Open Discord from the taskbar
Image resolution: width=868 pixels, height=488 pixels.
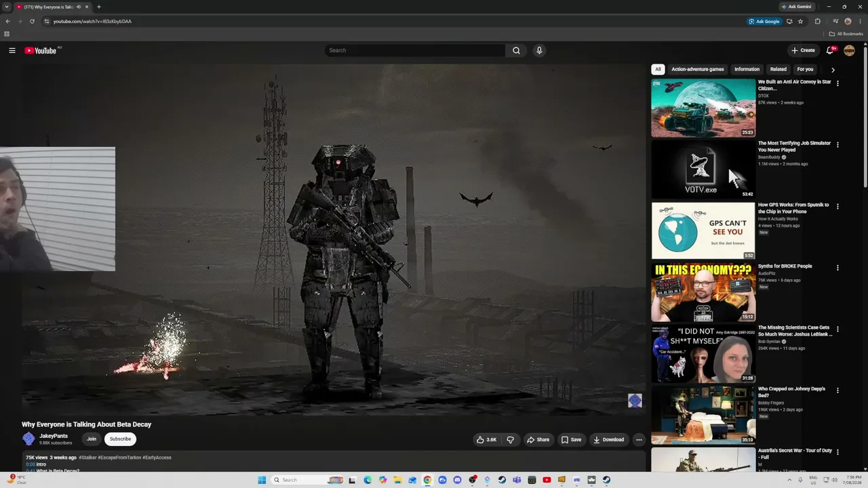point(457,480)
